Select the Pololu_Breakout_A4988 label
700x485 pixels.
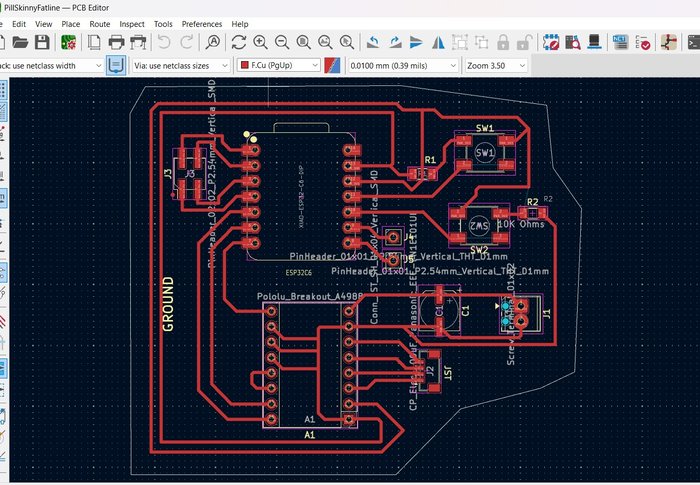click(310, 297)
